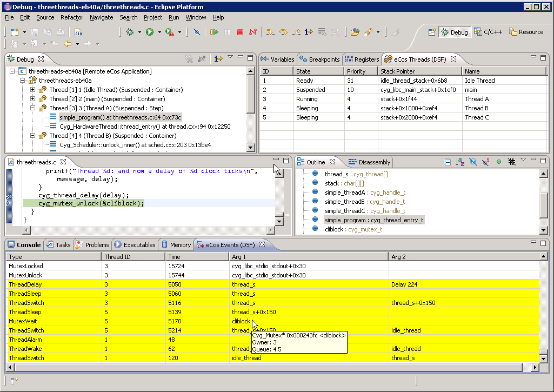
Task: Close the threethreads.c editor tab
Action: pyautogui.click(x=63, y=162)
